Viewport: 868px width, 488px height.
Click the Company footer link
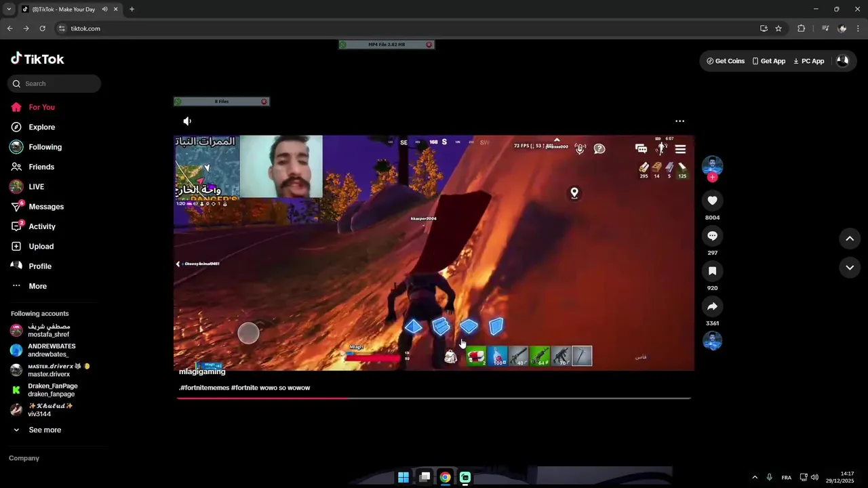point(24,458)
